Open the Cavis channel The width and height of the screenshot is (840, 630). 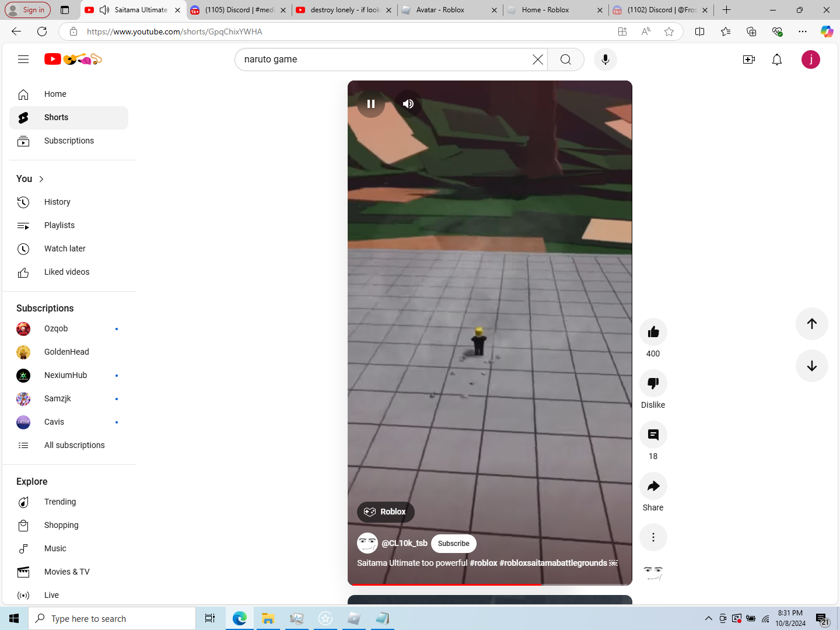tap(69, 422)
